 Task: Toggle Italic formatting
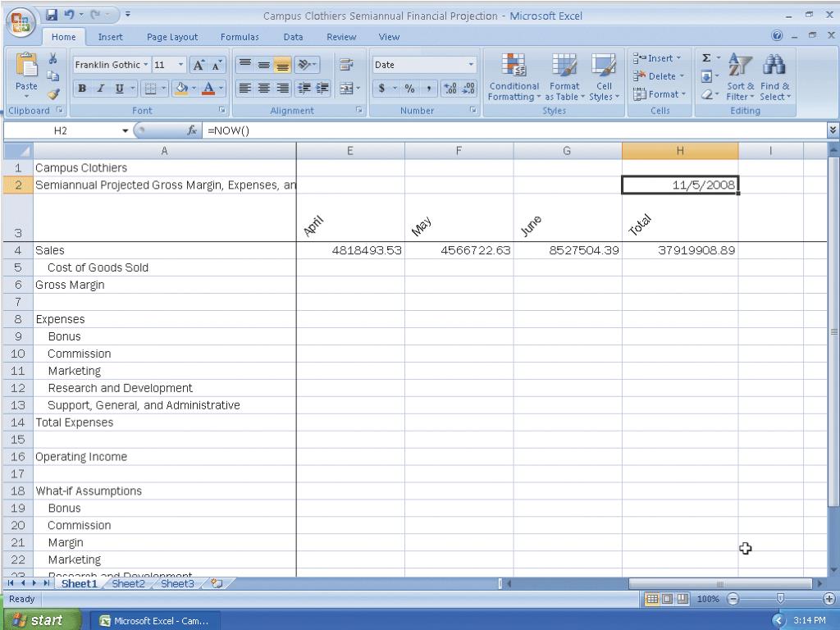(x=100, y=88)
